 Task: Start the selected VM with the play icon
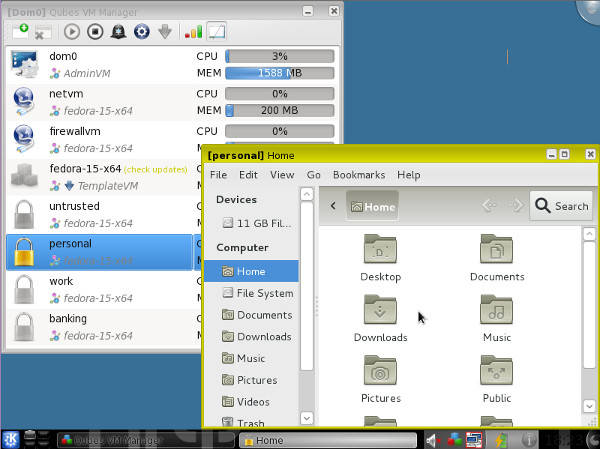point(72,31)
